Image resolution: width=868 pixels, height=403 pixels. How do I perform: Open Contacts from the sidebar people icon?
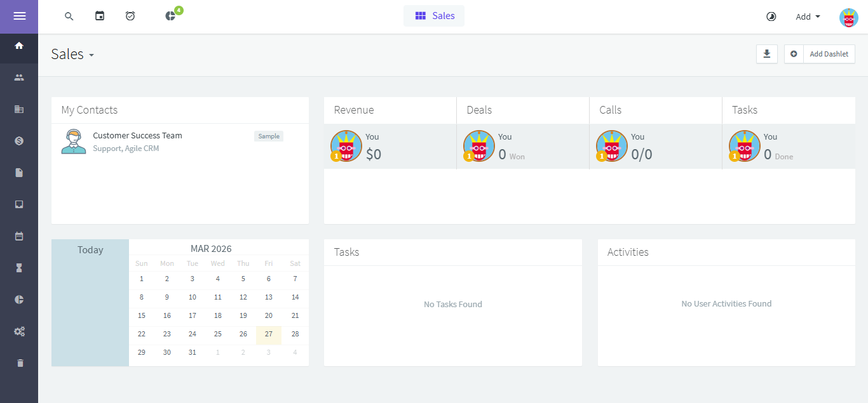(x=19, y=77)
